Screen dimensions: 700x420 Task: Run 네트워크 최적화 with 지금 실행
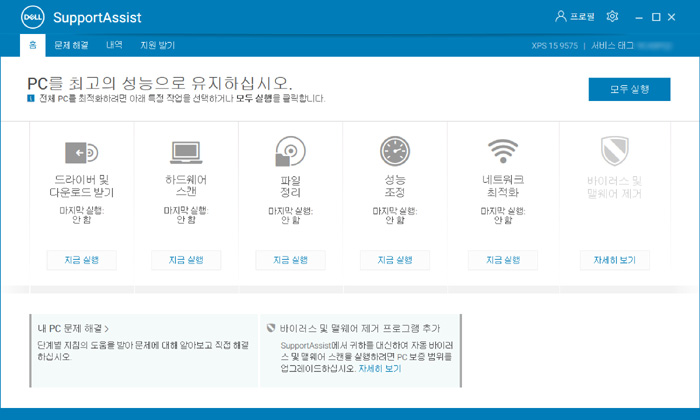503,260
